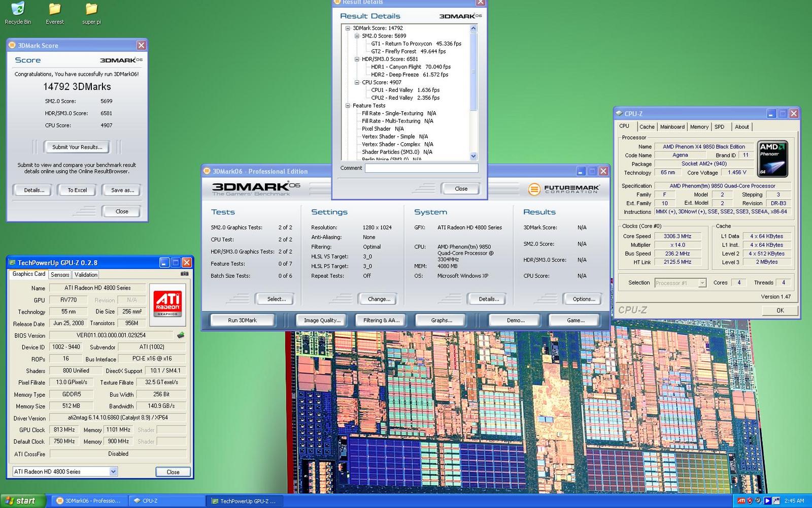The width and height of the screenshot is (812, 508).
Task: Click the GPU-Z screenshot camera icon
Action: (x=185, y=274)
